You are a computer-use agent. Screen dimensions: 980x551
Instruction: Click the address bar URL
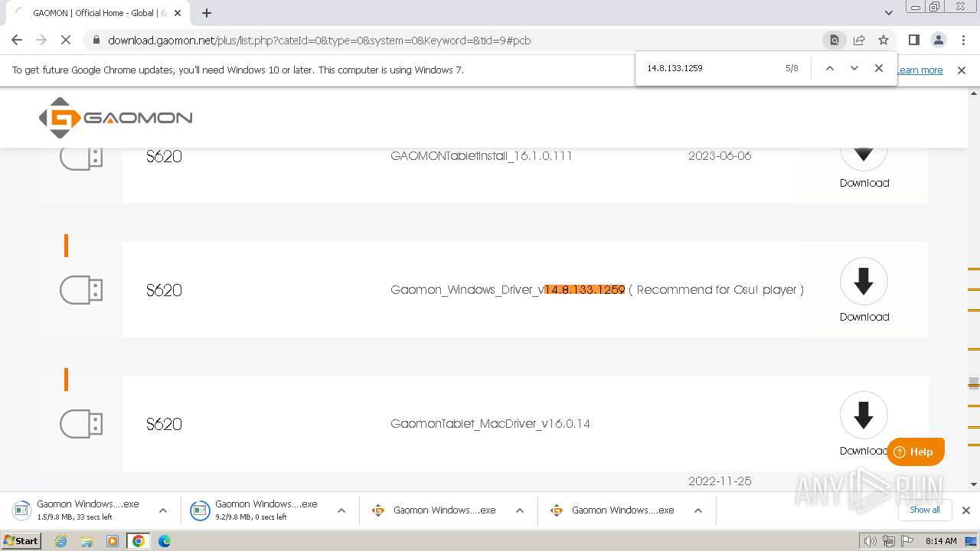pos(319,41)
